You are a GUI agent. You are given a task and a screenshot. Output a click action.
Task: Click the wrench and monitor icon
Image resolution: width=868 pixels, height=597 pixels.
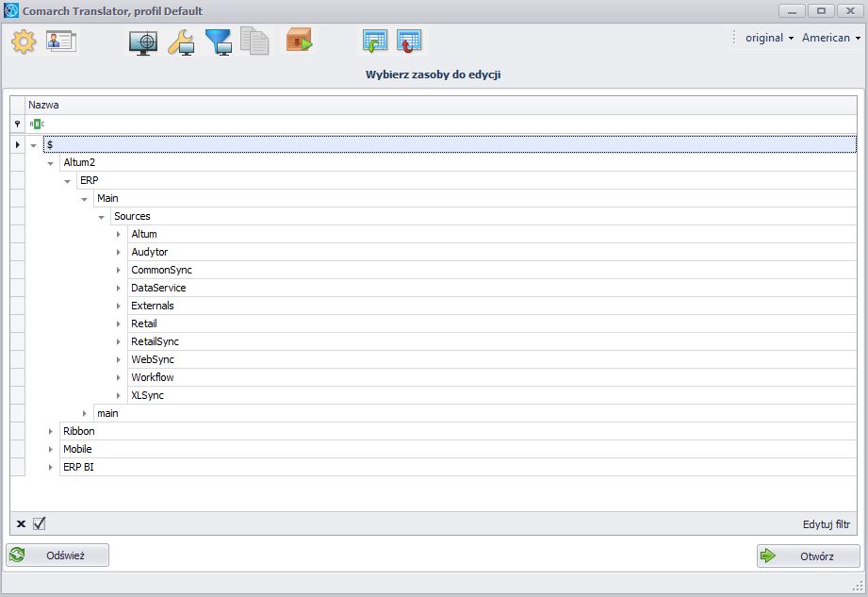tap(181, 42)
